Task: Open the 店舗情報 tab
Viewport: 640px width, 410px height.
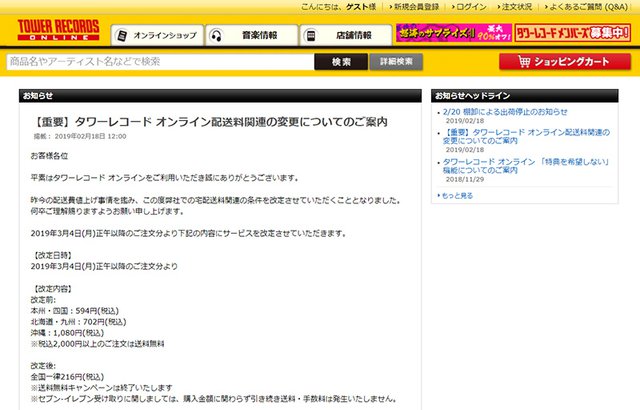Action: (x=346, y=35)
